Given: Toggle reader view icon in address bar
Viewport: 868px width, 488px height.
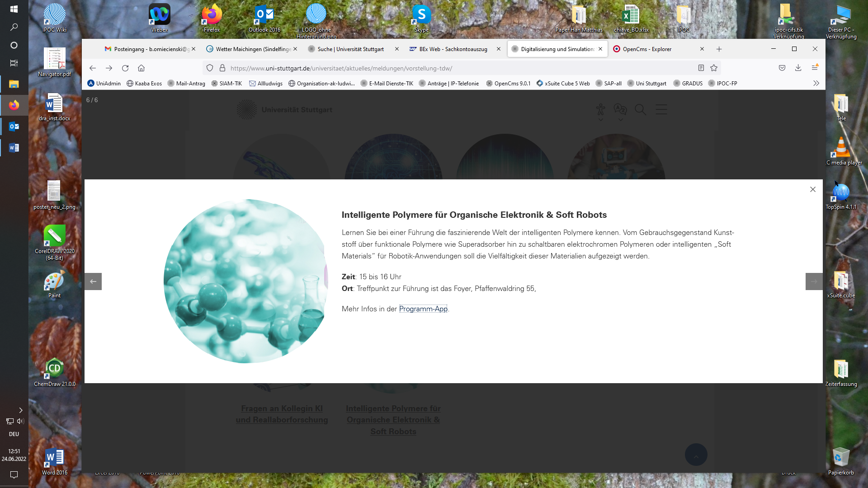Looking at the screenshot, I should click(701, 68).
